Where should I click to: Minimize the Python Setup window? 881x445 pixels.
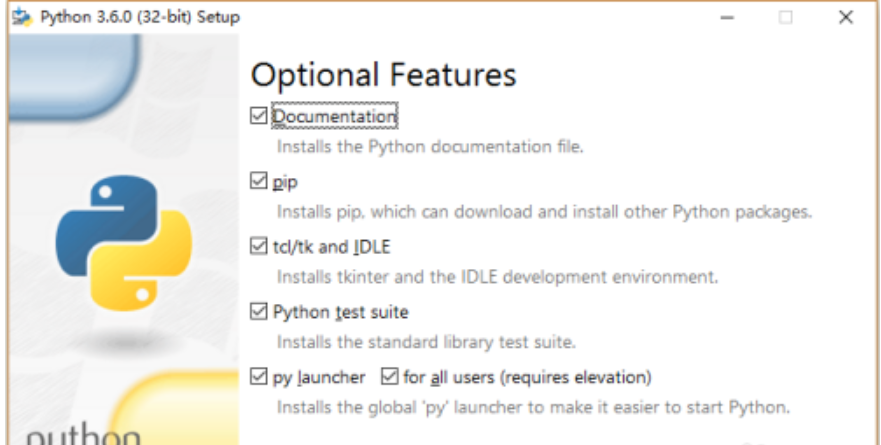(727, 17)
